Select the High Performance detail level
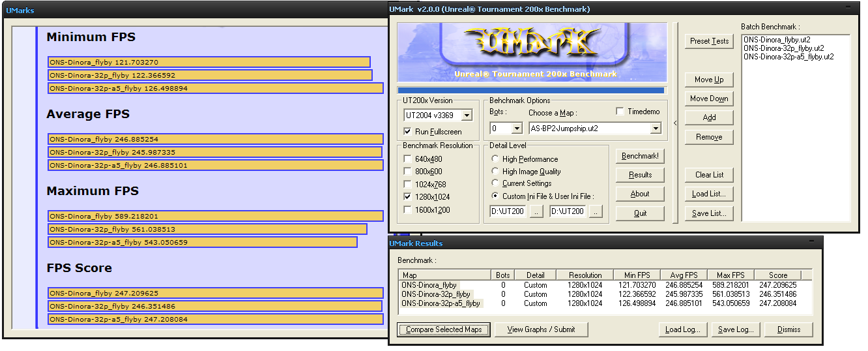This screenshot has width=868, height=351. click(x=495, y=159)
